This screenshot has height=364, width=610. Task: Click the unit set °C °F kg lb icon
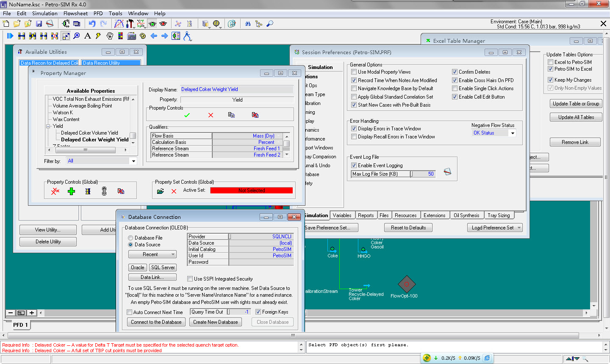coord(141,24)
